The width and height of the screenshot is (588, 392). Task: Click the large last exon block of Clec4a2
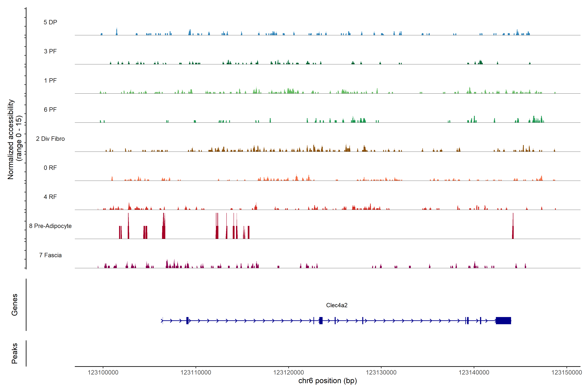503,320
